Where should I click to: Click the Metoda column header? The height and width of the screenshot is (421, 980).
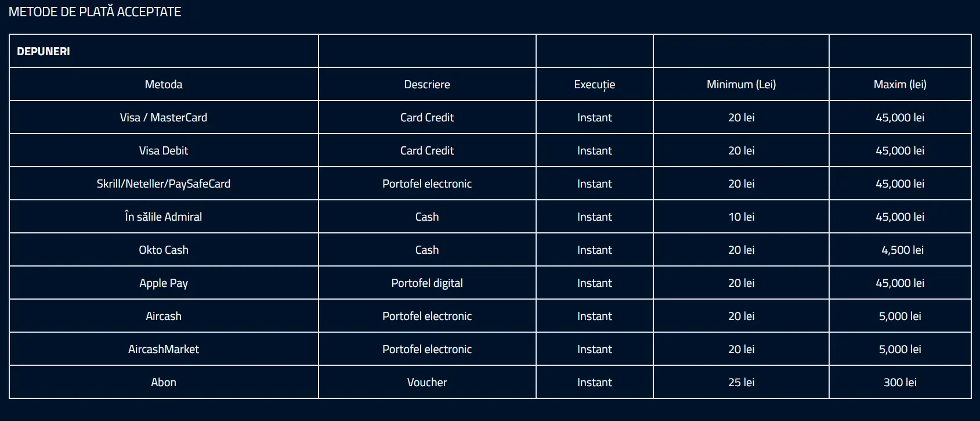coord(164,84)
